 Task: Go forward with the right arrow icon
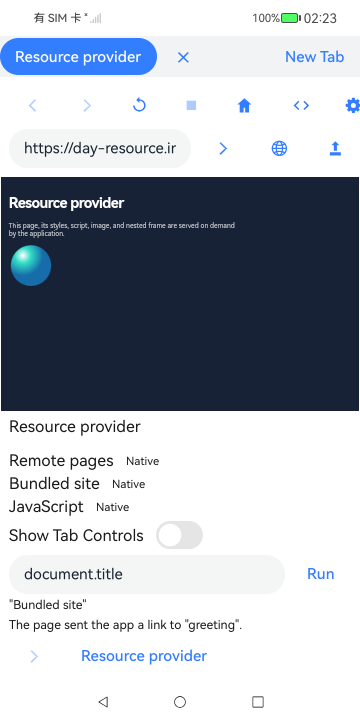tap(87, 106)
